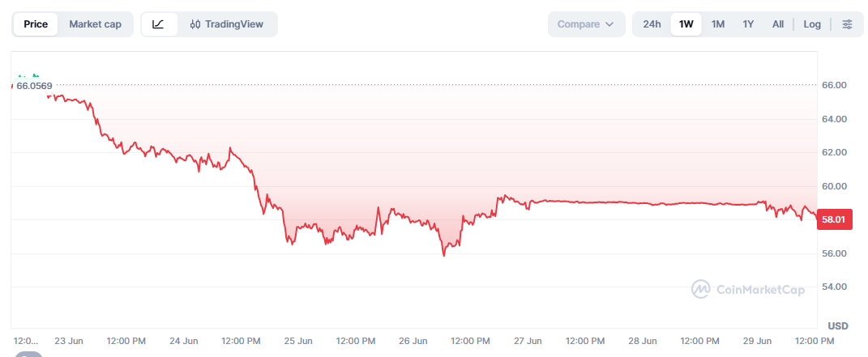Select the 24h time range
The width and height of the screenshot is (868, 357).
[652, 24]
